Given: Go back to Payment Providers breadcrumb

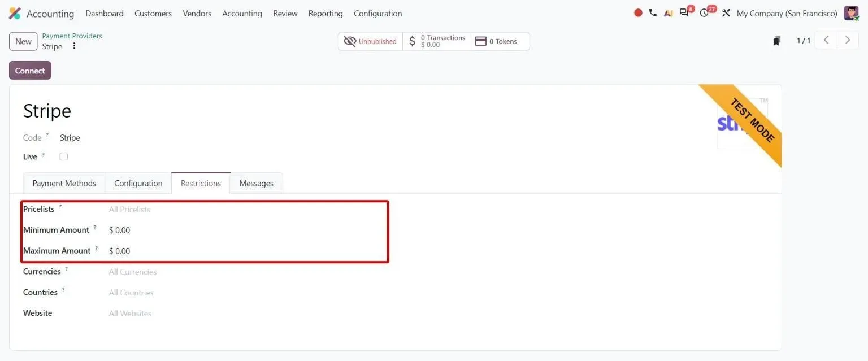Looking at the screenshot, I should (x=72, y=36).
